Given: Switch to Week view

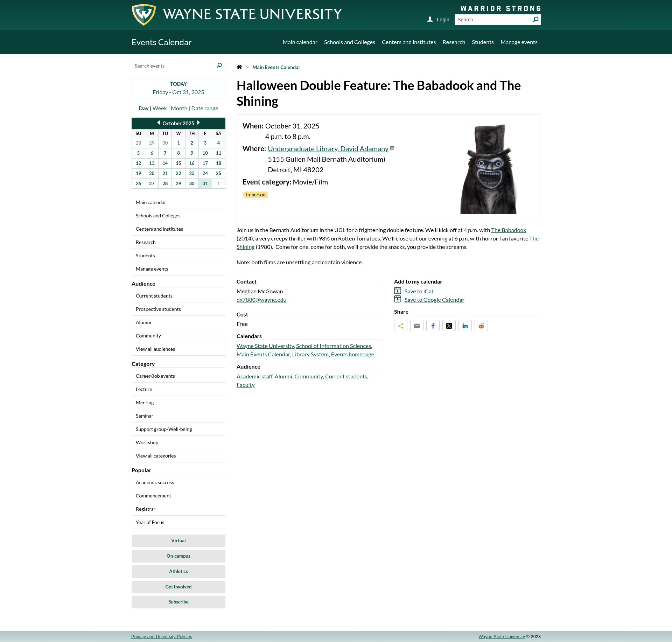Looking at the screenshot, I should coord(160,108).
